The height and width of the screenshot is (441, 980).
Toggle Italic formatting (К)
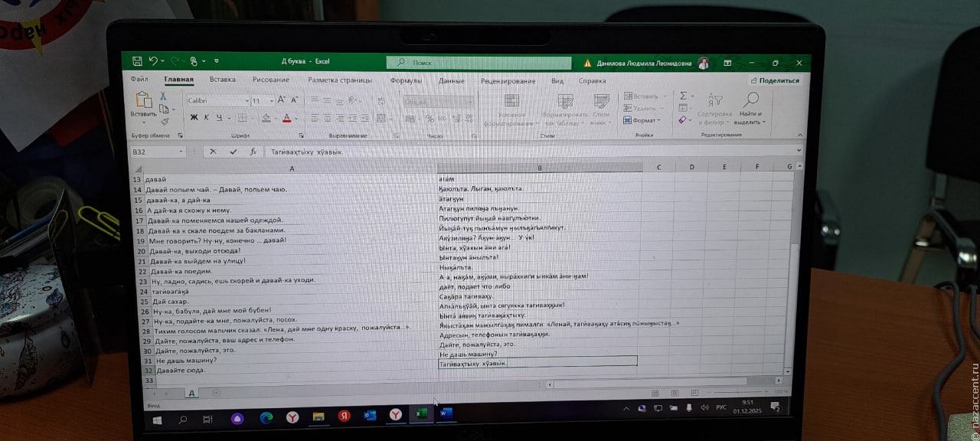[207, 118]
